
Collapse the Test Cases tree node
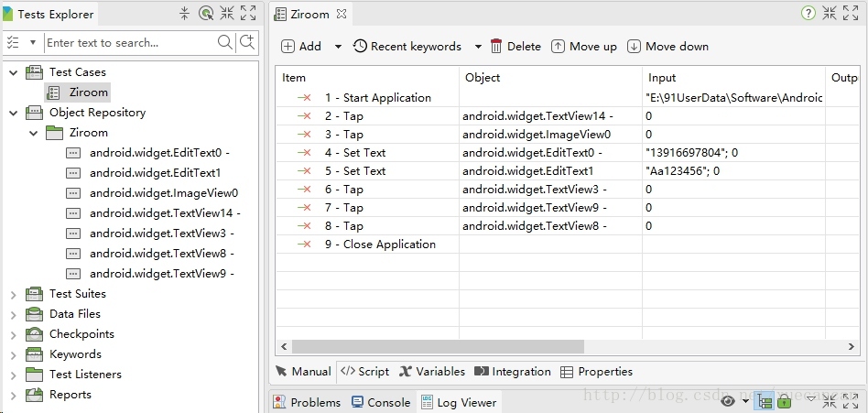coord(14,72)
